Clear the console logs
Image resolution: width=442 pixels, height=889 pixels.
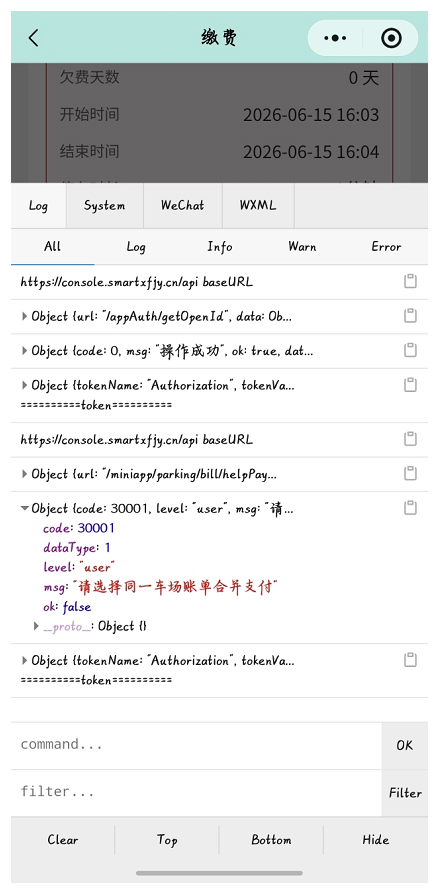[62, 840]
